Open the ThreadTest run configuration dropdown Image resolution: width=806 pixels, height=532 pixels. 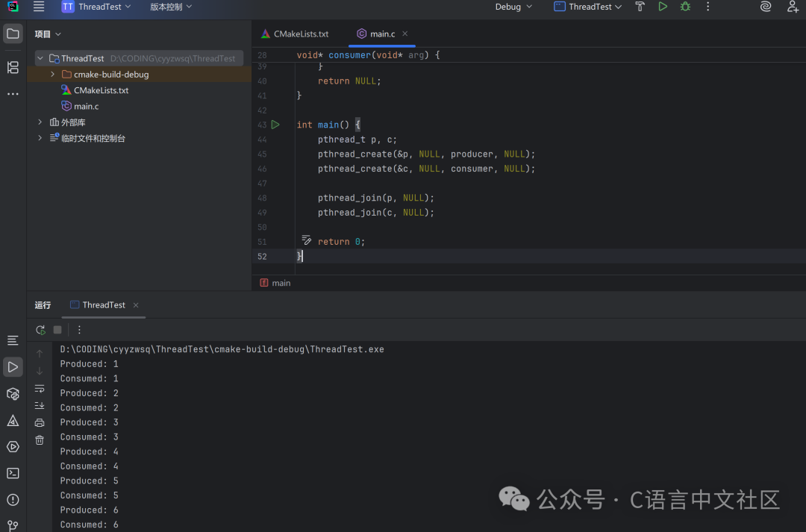tap(588, 7)
